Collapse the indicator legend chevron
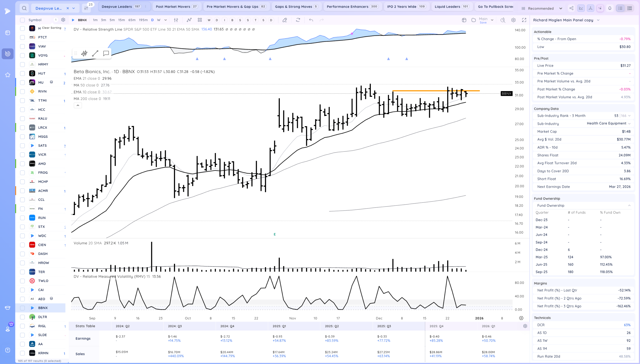The width and height of the screenshot is (640, 364). coord(78,106)
